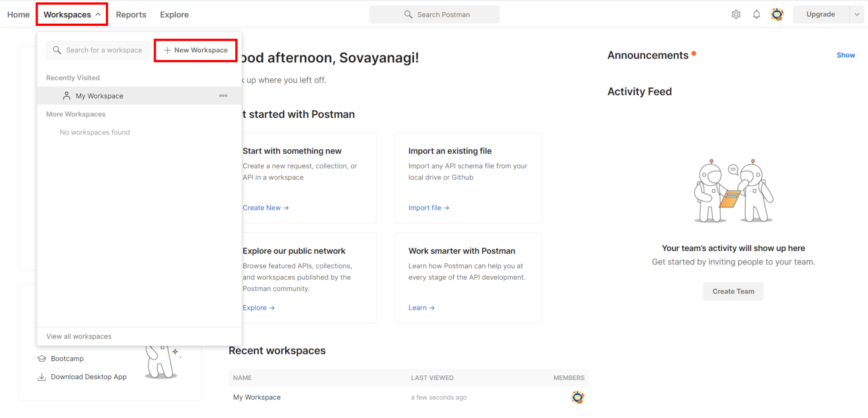Switch to the Reports tab
Viewport: 868px width, 418px height.
[x=131, y=14]
